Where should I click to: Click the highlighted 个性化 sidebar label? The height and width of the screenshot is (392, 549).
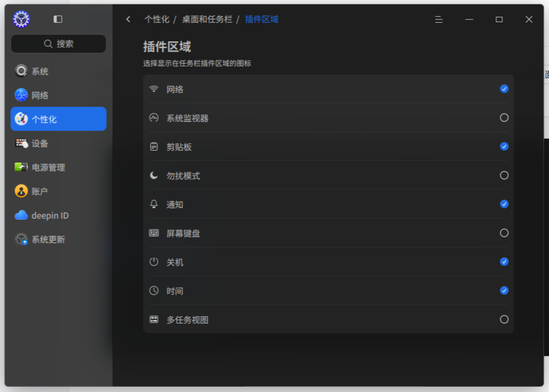[x=44, y=119]
